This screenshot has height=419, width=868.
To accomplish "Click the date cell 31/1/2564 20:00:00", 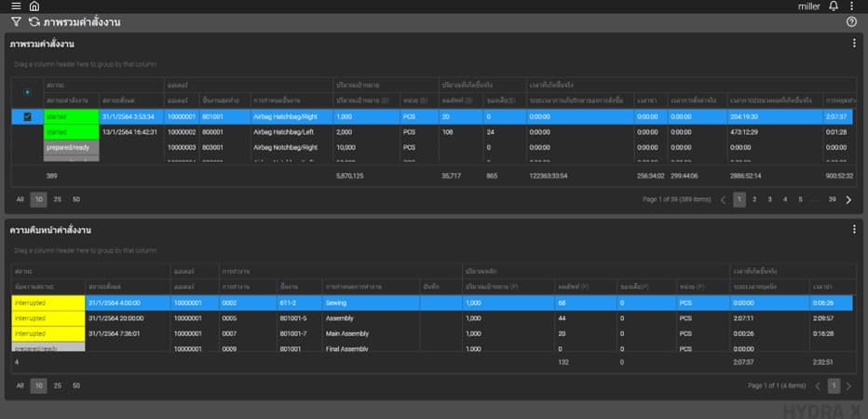I will click(x=128, y=318).
